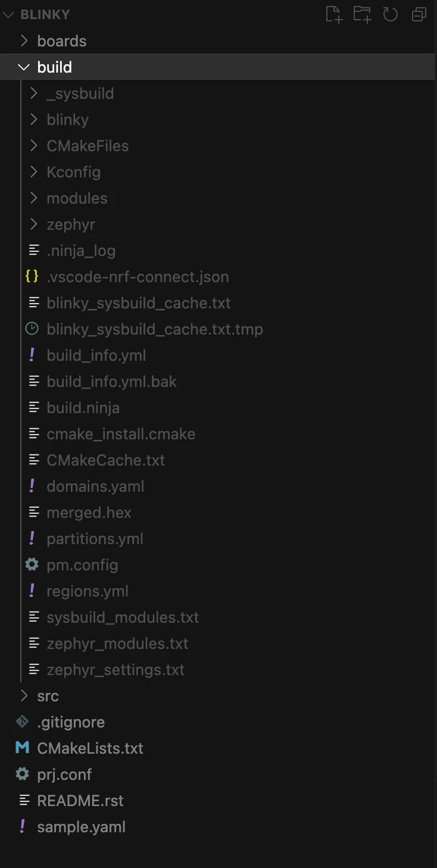Viewport: 437px width, 868px height.
Task: Click the CMake icon beside CMakeLists.txt
Action: pyautogui.click(x=23, y=748)
